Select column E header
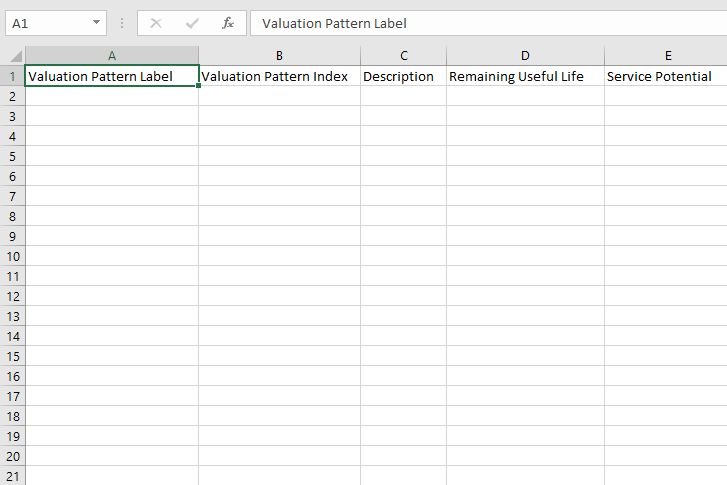Screen dimensions: 727x485 click(x=668, y=56)
